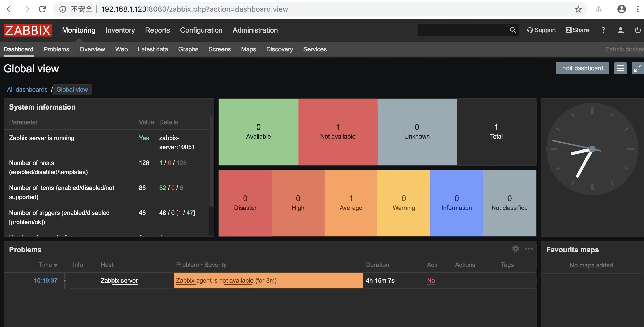Toggle acknowledge status No link
This screenshot has width=644, height=327.
[431, 280]
